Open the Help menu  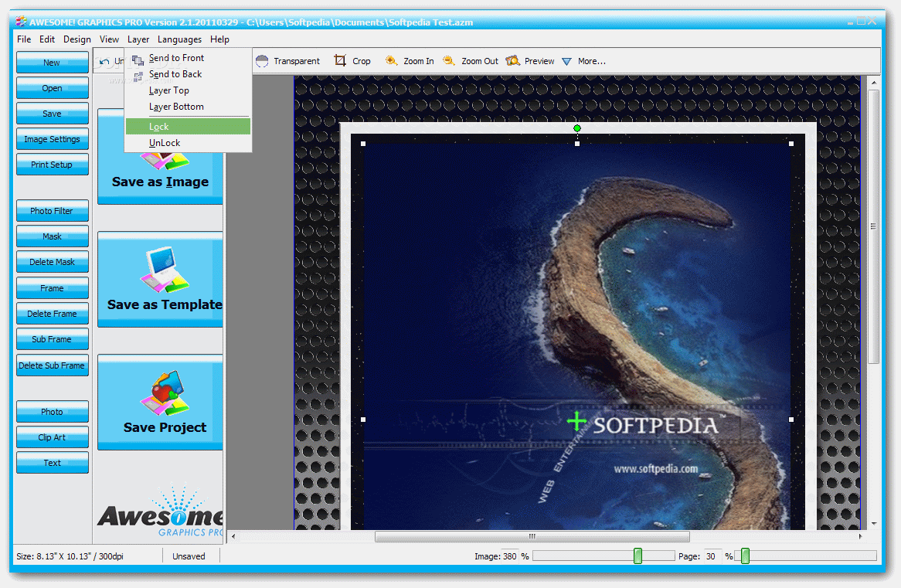click(x=219, y=39)
